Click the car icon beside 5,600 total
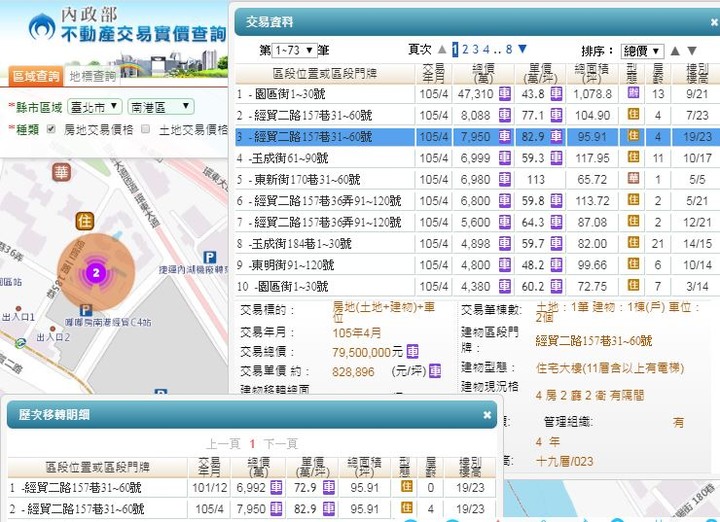This screenshot has height=522, width=720. [505, 222]
